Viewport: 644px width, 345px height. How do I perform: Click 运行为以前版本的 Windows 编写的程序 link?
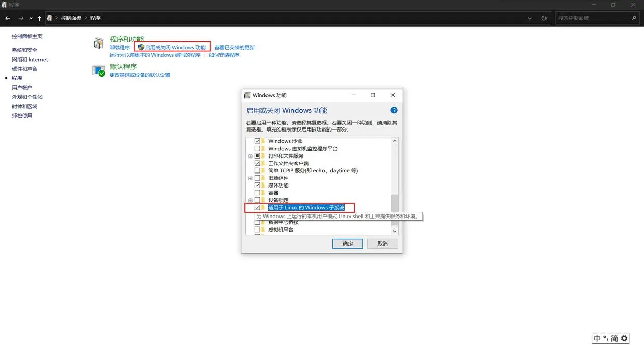click(155, 55)
